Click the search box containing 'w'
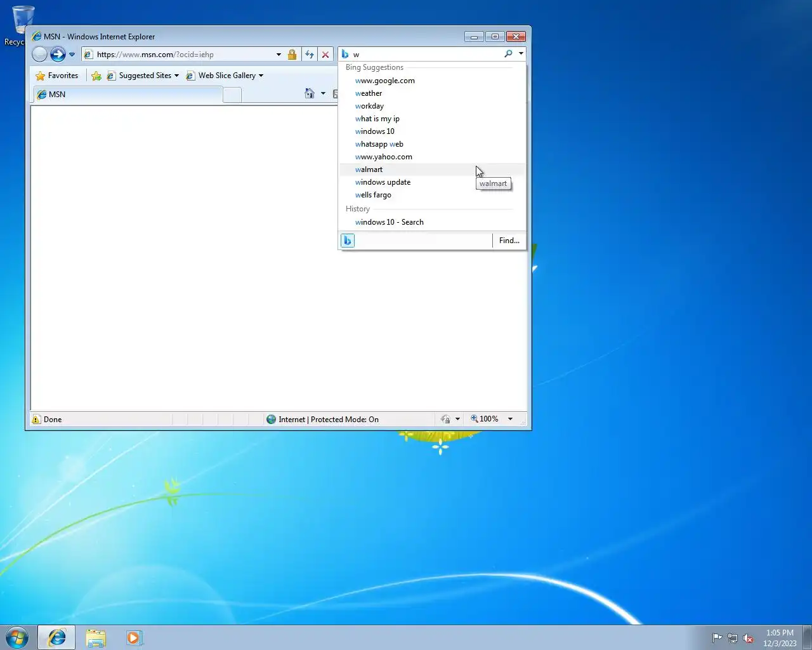Screen dimensions: 812x650 point(426,55)
